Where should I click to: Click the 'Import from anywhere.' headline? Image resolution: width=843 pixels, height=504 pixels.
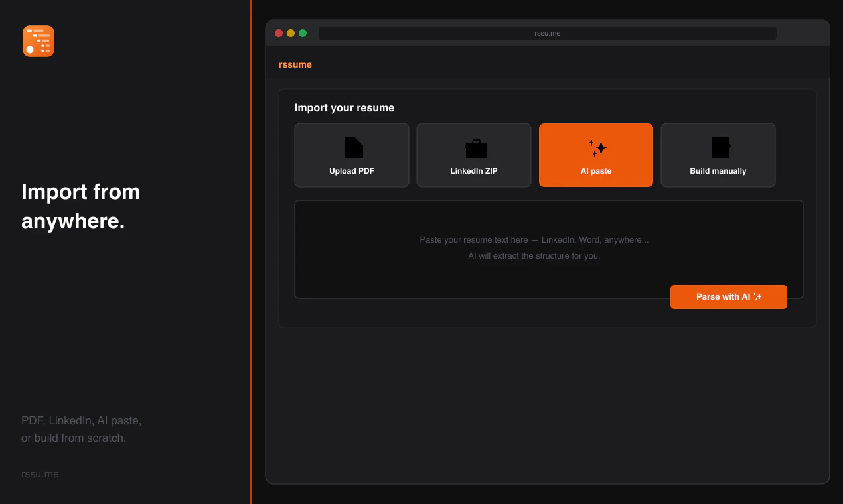pos(81,206)
